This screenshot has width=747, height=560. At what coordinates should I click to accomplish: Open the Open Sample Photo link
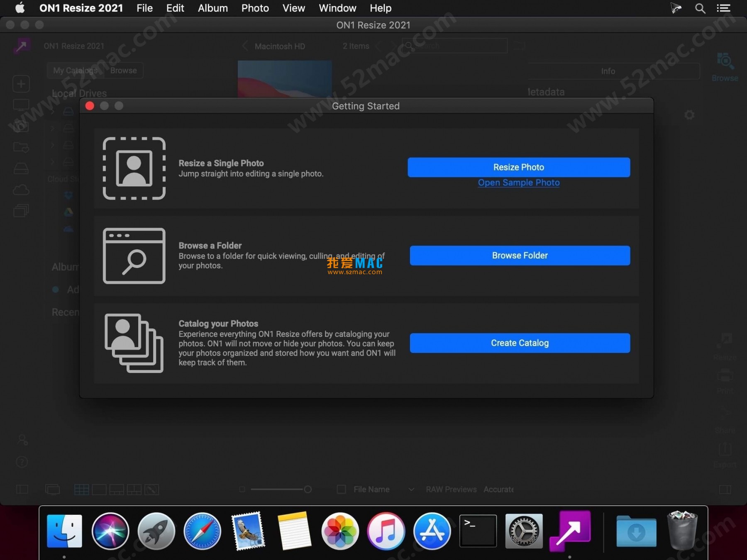click(x=518, y=183)
